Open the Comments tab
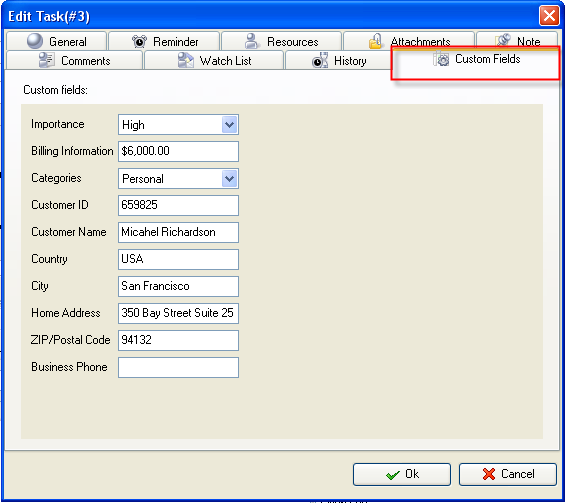This screenshot has width=565, height=503. click(74, 60)
